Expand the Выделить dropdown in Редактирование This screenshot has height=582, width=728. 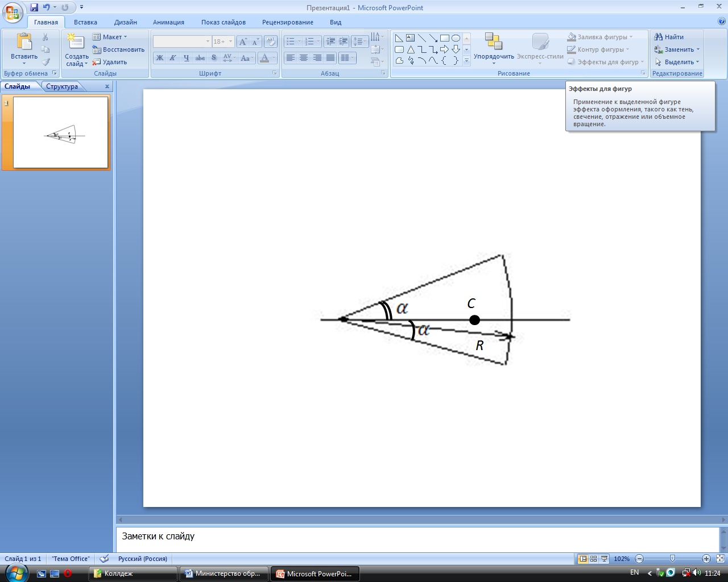(677, 62)
